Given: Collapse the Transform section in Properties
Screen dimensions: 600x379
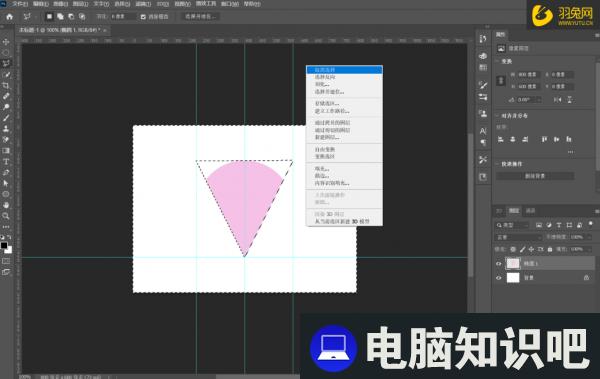Looking at the screenshot, I should pos(497,61).
